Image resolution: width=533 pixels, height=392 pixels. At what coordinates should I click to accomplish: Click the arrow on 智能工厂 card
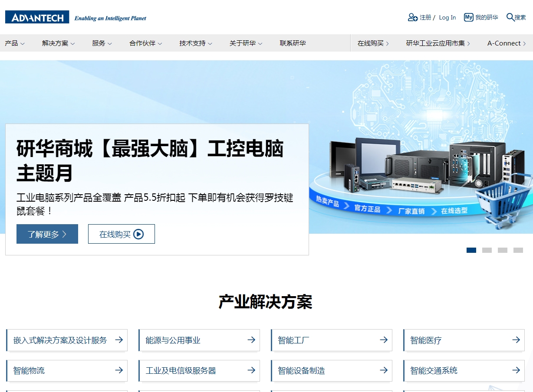[383, 340]
